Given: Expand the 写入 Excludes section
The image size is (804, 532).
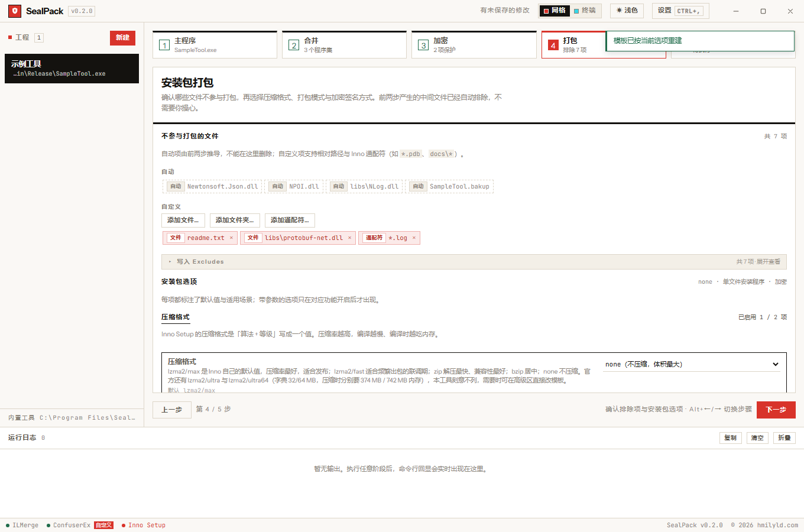Looking at the screenshot, I should point(474,261).
